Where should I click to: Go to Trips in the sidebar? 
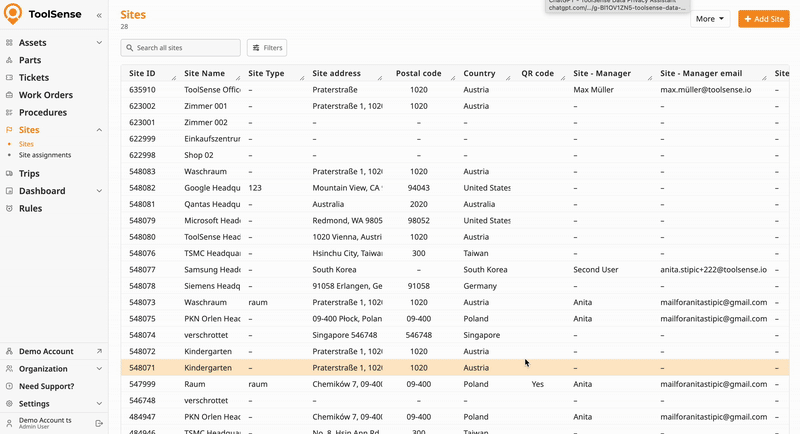pos(29,173)
